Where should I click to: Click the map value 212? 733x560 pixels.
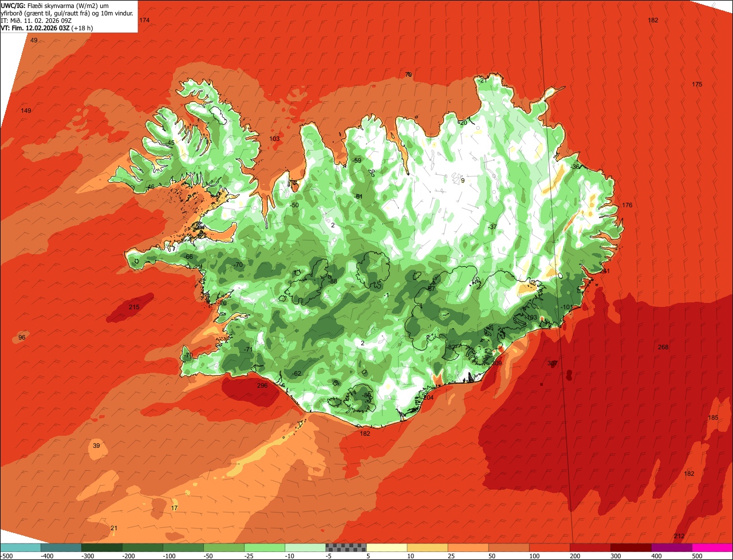click(x=679, y=536)
